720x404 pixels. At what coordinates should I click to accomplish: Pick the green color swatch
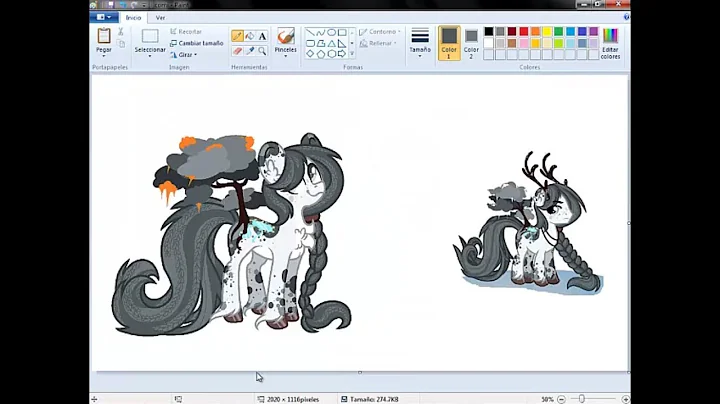click(558, 31)
